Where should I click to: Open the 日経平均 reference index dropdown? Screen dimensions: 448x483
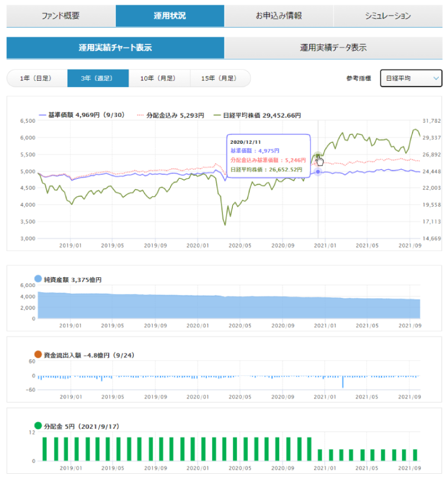tap(411, 78)
